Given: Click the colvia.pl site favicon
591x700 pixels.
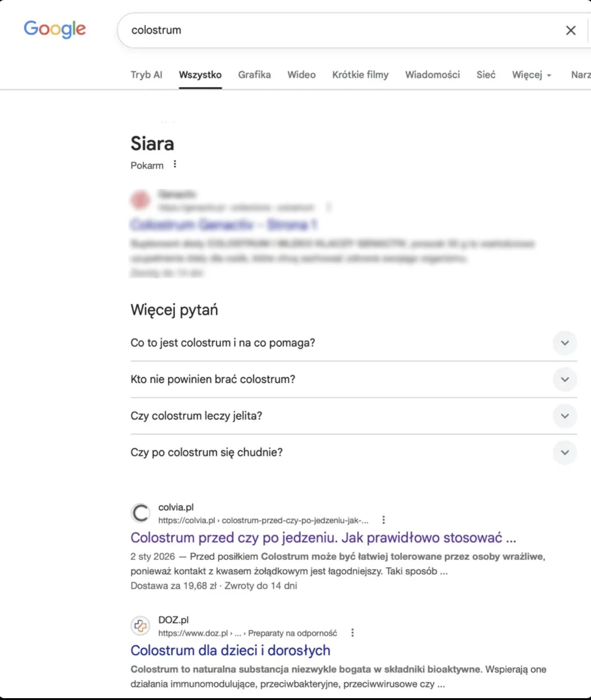Looking at the screenshot, I should pyautogui.click(x=140, y=513).
